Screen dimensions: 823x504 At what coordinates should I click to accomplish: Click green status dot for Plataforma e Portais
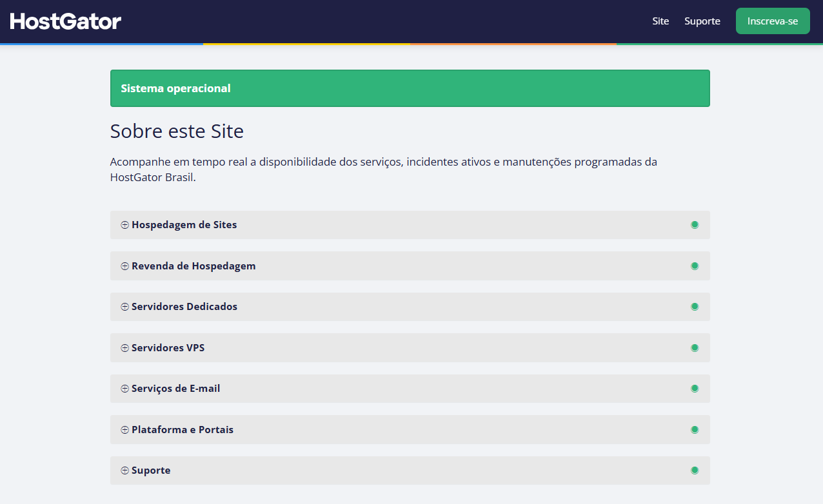click(695, 429)
